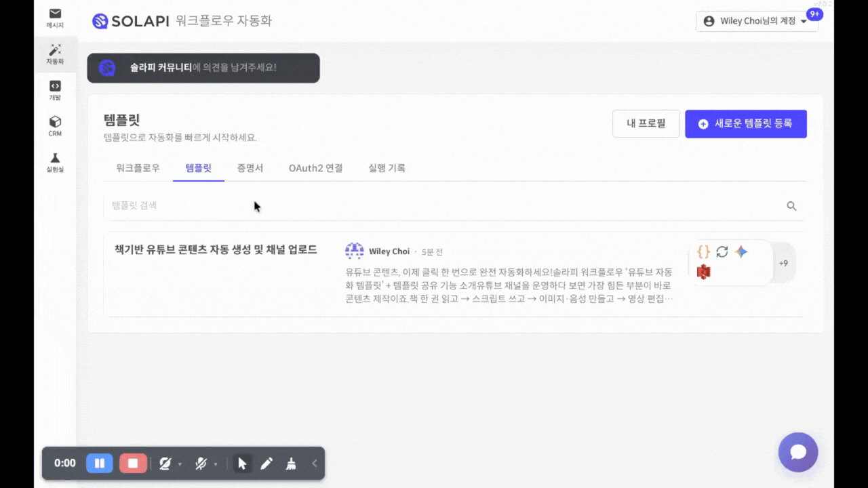This screenshot has height=488, width=868.
Task: Open the chat support bubble
Action: pyautogui.click(x=798, y=452)
